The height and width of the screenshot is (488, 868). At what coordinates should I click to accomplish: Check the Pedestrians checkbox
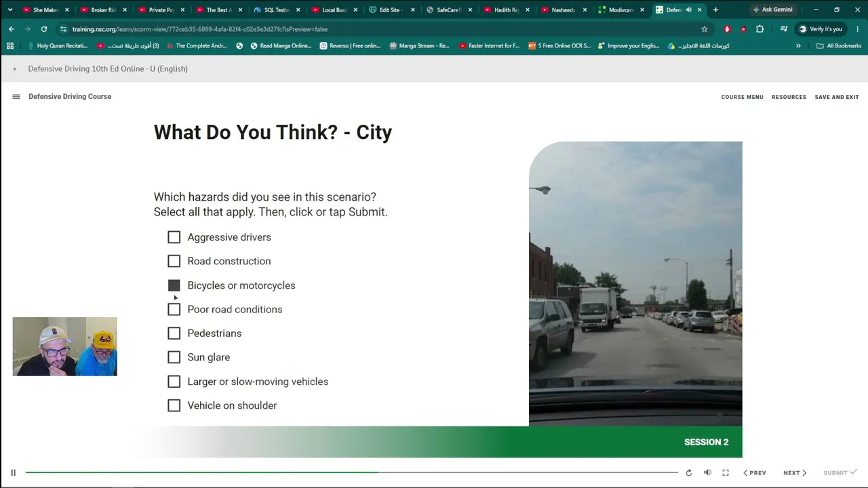coord(174,333)
